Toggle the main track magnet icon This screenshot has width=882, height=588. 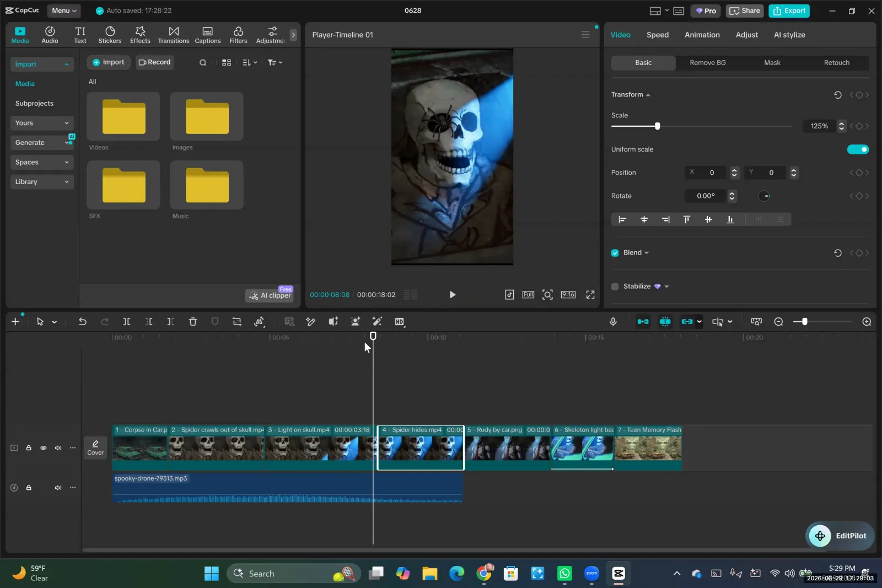tap(643, 322)
